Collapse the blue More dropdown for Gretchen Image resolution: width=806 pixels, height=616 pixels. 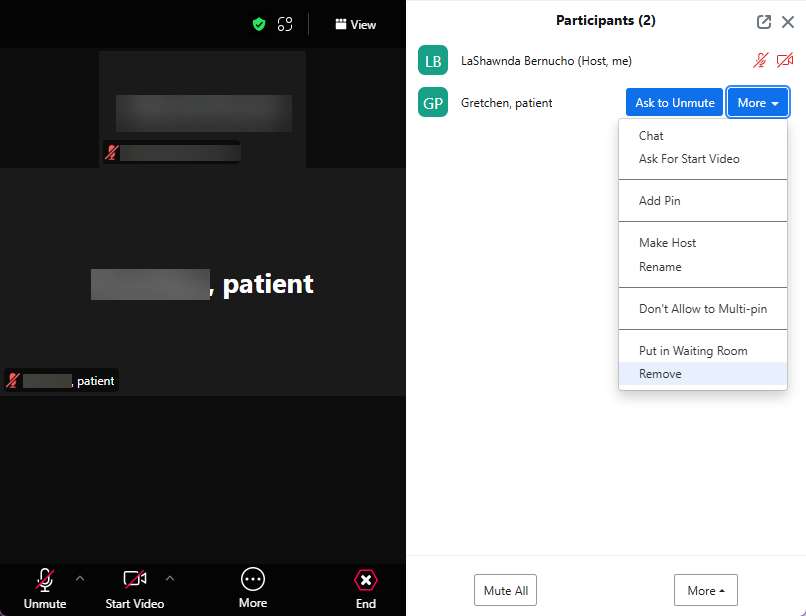(x=757, y=103)
